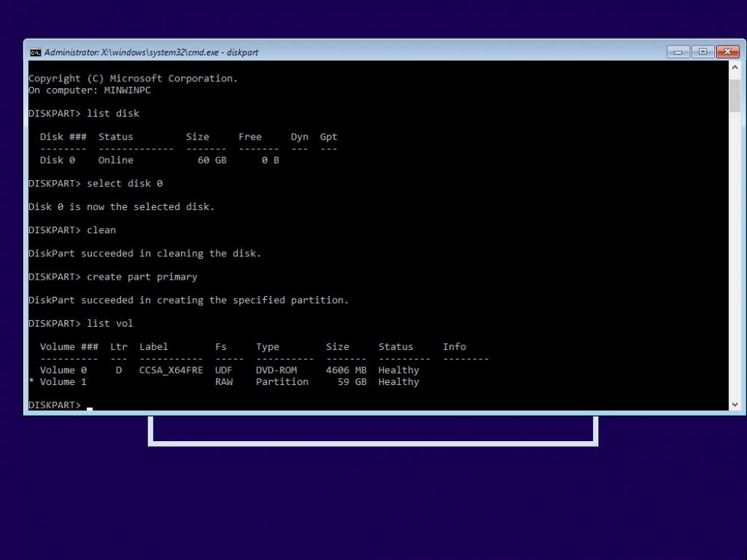Click the '60 GB' disk size value
The height and width of the screenshot is (560, 747).
coord(212,160)
